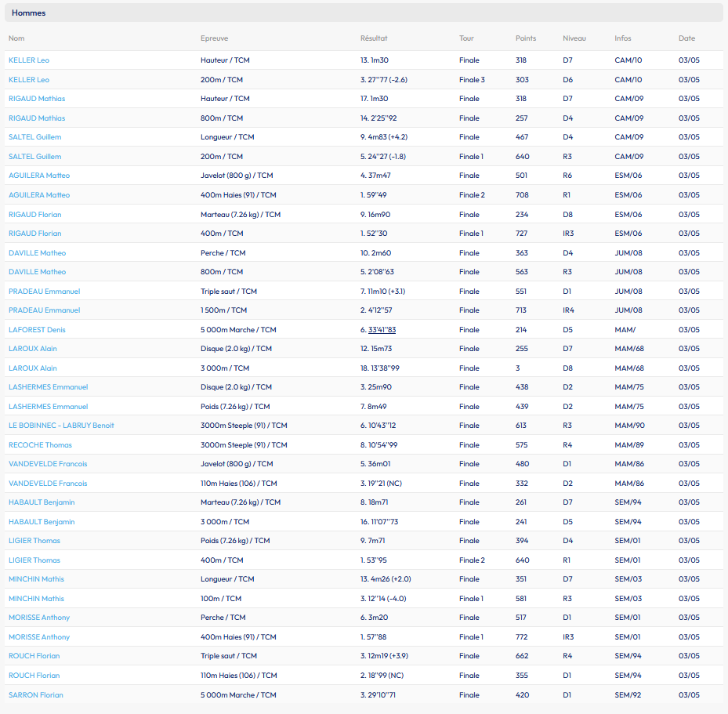Select points value 772
The image size is (728, 714).
(521, 638)
